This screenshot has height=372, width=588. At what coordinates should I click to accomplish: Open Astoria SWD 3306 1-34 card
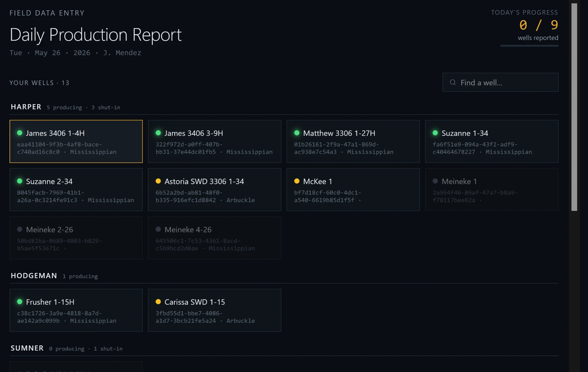214,189
